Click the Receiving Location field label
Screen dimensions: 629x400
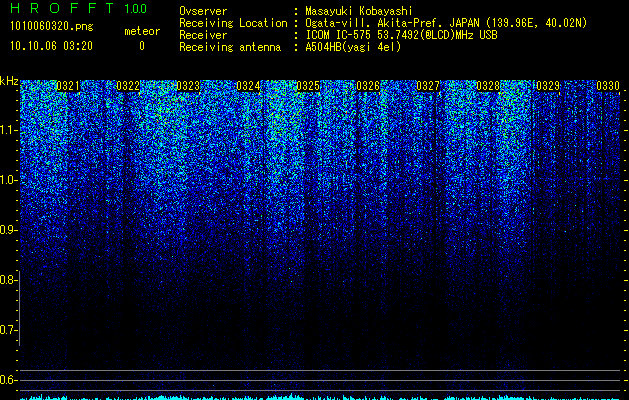233,23
